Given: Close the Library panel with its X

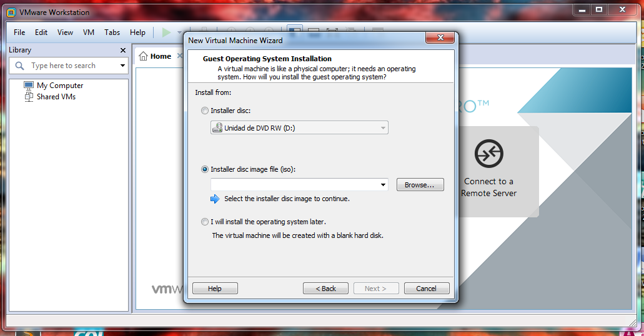Looking at the screenshot, I should click(x=123, y=50).
